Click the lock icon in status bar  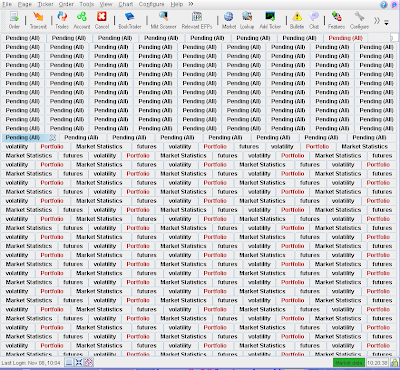pos(394,362)
